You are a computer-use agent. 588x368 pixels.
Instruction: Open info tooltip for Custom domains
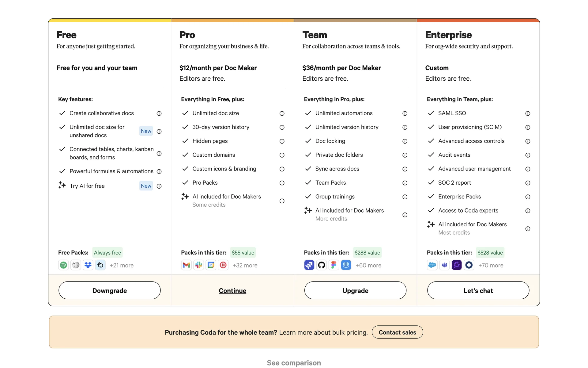point(282,155)
